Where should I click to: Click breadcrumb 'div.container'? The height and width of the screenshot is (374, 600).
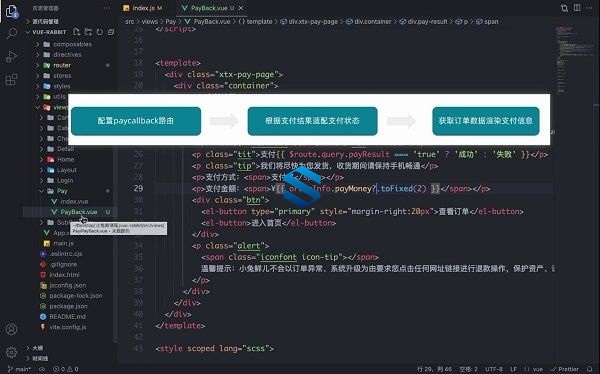(x=373, y=22)
